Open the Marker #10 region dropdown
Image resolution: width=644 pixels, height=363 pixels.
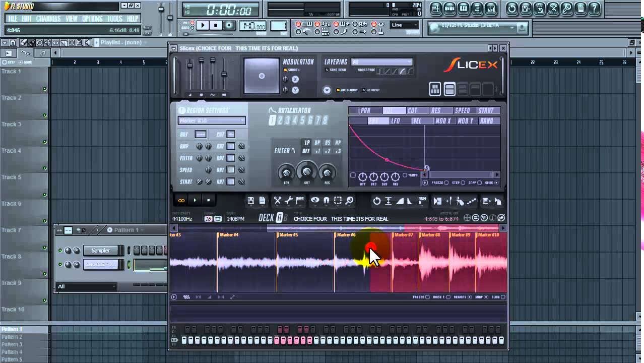(x=212, y=121)
